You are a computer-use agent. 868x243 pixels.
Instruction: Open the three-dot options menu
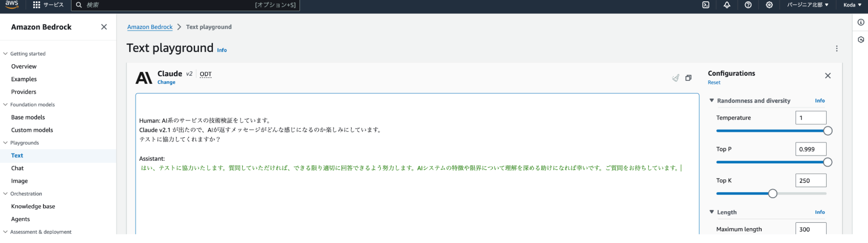[x=837, y=48]
